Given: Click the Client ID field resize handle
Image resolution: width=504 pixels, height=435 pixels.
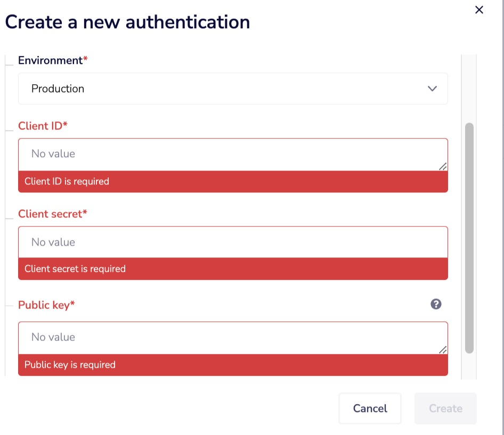Looking at the screenshot, I should pyautogui.click(x=443, y=166).
